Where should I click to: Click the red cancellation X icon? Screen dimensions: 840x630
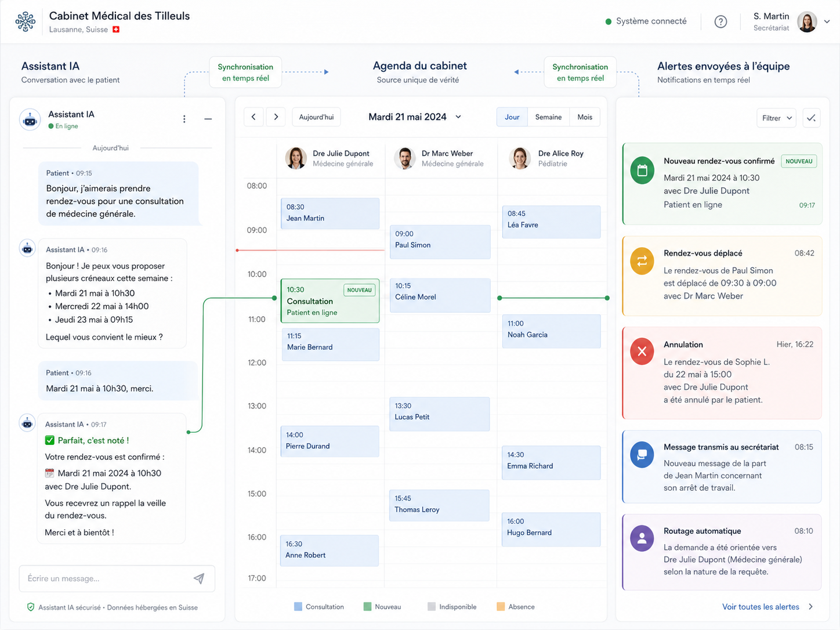pos(642,351)
